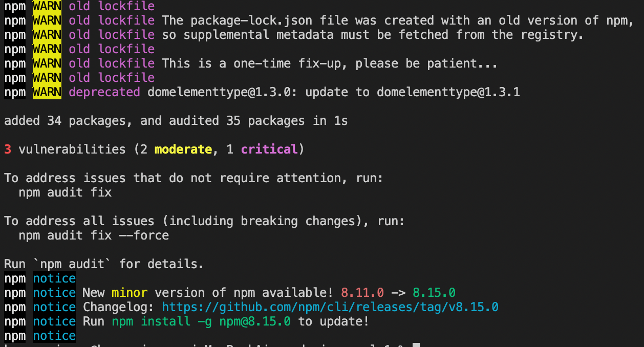Click the terminal cursor block at prompt

click(416, 345)
